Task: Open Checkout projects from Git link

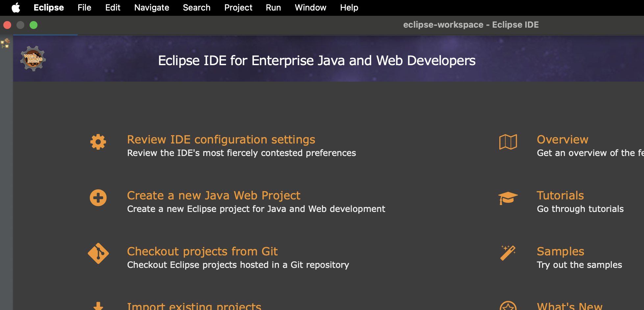Action: point(202,251)
